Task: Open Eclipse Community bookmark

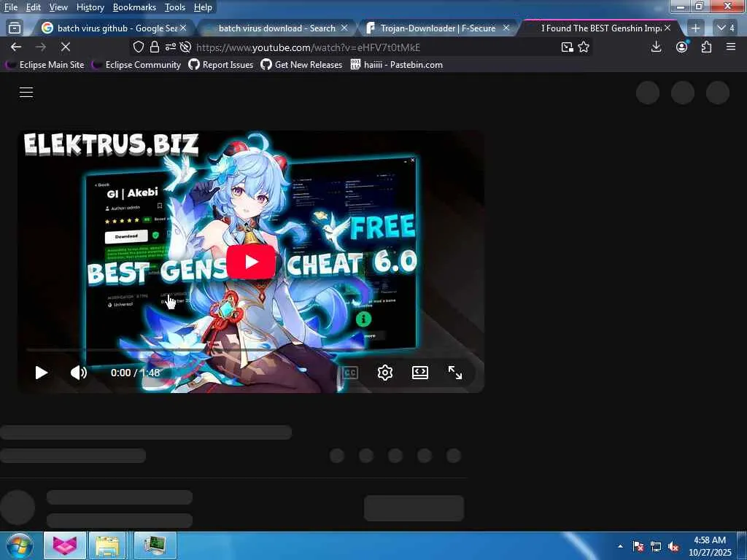Action: [136, 65]
